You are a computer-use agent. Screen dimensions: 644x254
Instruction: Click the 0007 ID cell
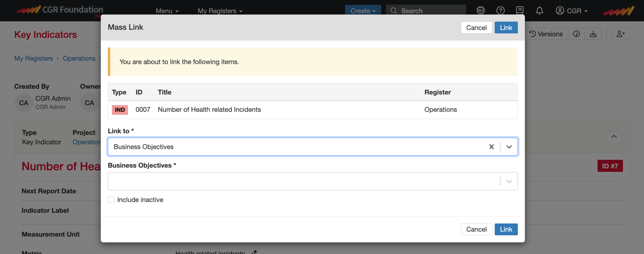(x=143, y=109)
